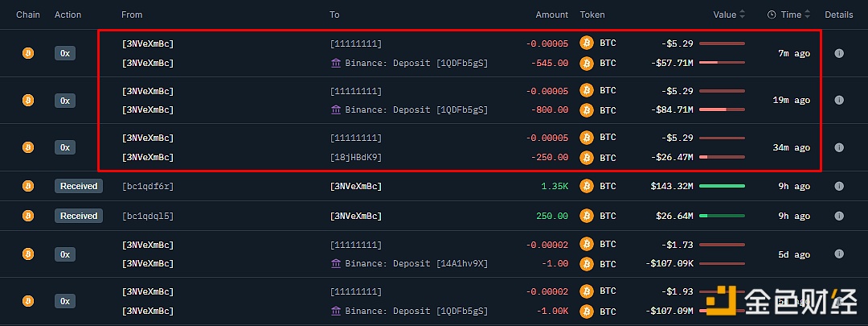Click the From column header

tap(132, 14)
